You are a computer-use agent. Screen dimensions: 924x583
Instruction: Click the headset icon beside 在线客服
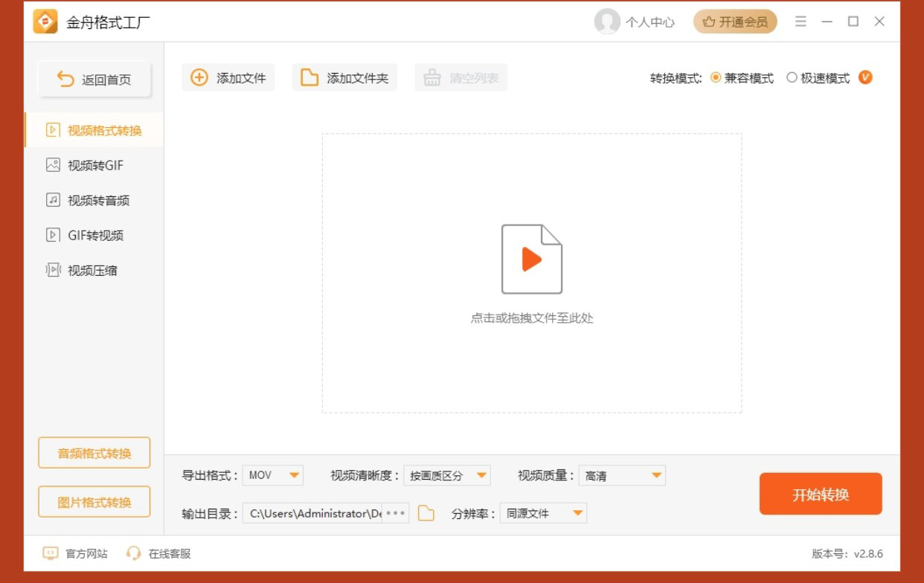click(134, 553)
